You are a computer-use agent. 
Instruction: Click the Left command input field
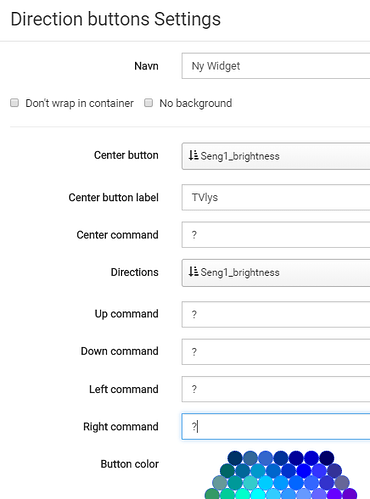pyautogui.click(x=276, y=389)
